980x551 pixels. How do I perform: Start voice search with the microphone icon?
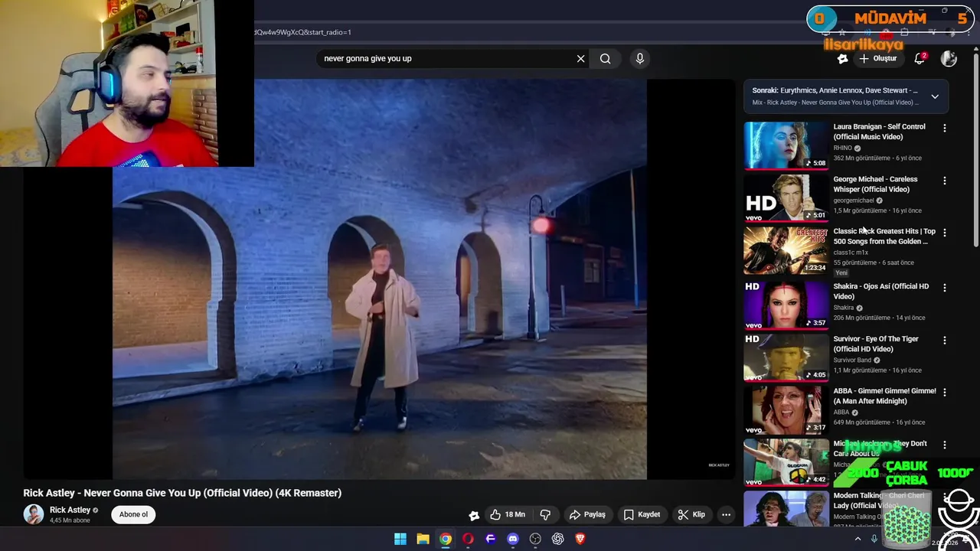[x=640, y=58]
